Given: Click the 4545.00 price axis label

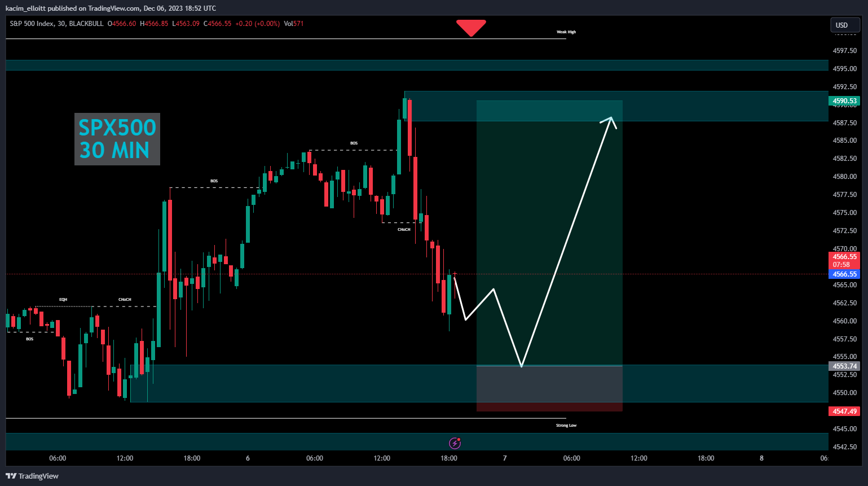Looking at the screenshot, I should (x=845, y=429).
